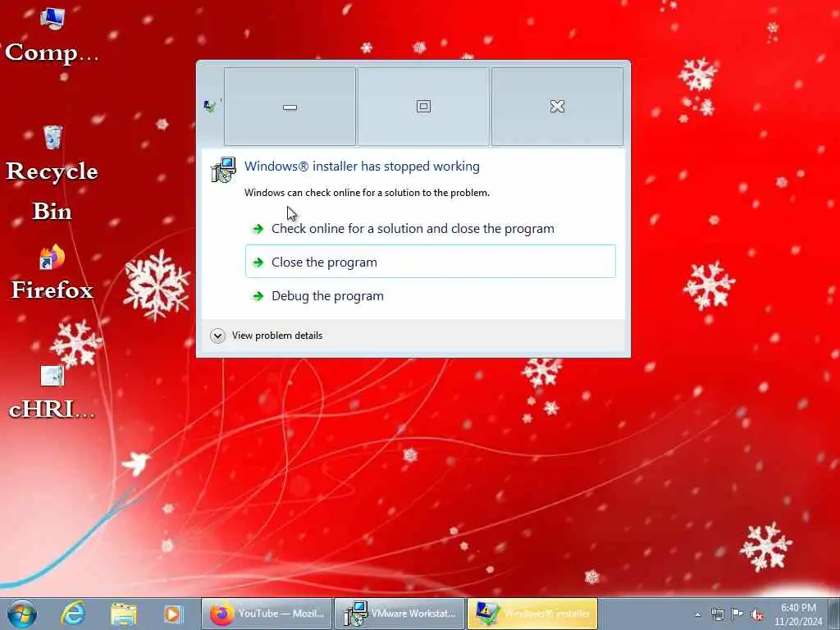Open Windows Media Player from the taskbar
Image resolution: width=840 pixels, height=630 pixels.
[173, 614]
